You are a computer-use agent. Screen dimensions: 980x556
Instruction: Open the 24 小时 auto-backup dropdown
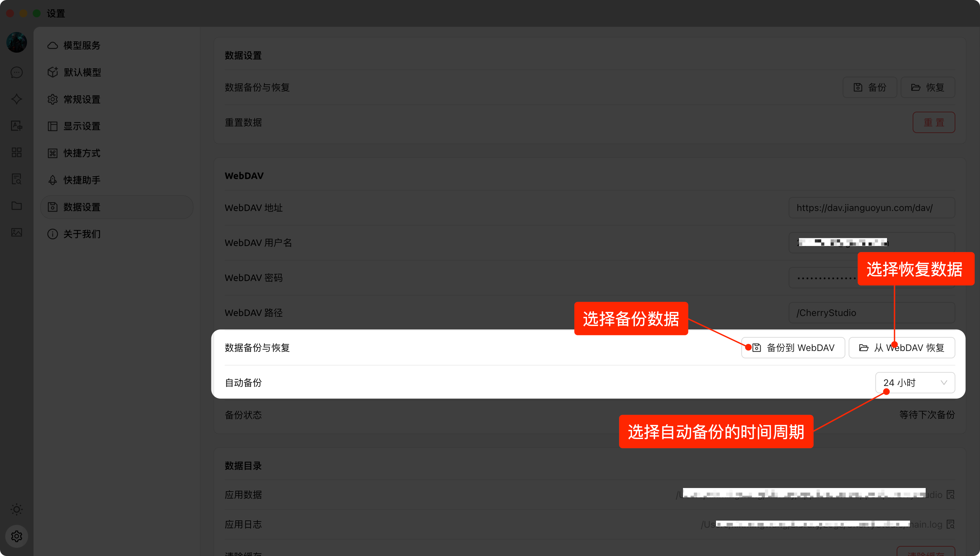[915, 383]
